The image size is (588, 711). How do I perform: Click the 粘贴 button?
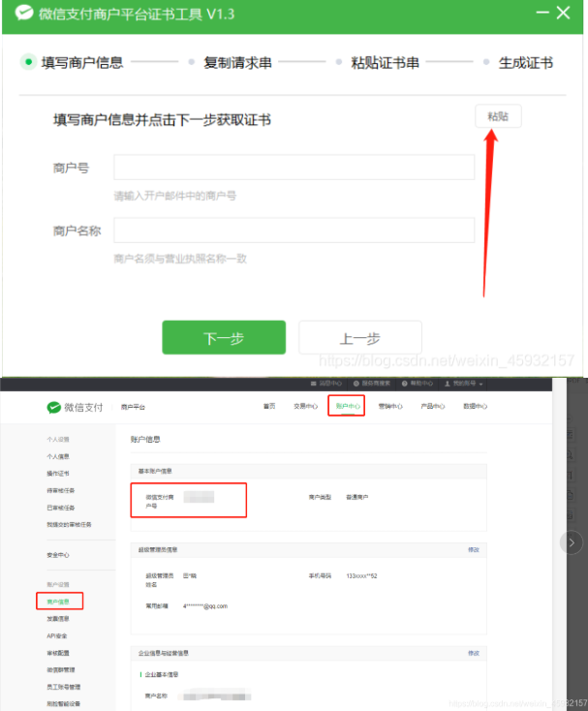[x=498, y=116]
